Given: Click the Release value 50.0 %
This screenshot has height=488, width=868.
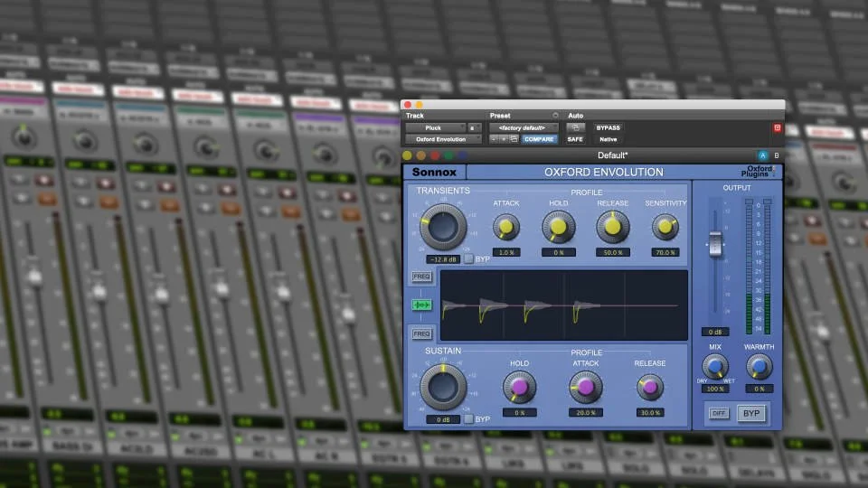Looking at the screenshot, I should tap(612, 252).
